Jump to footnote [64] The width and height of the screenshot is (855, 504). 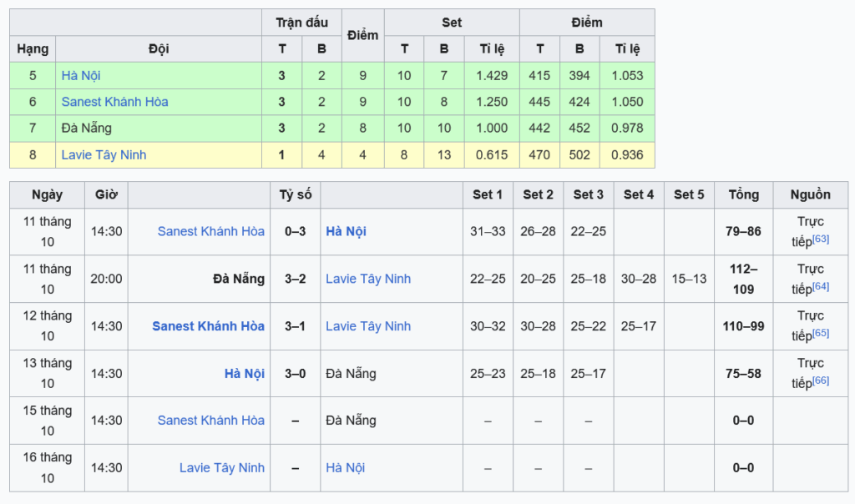point(821,287)
